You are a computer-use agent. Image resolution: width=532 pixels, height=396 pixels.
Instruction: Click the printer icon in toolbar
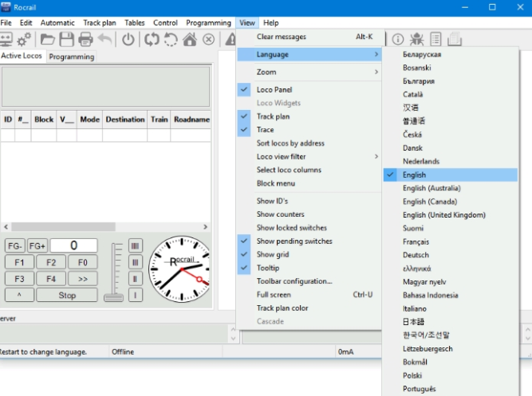(86, 39)
